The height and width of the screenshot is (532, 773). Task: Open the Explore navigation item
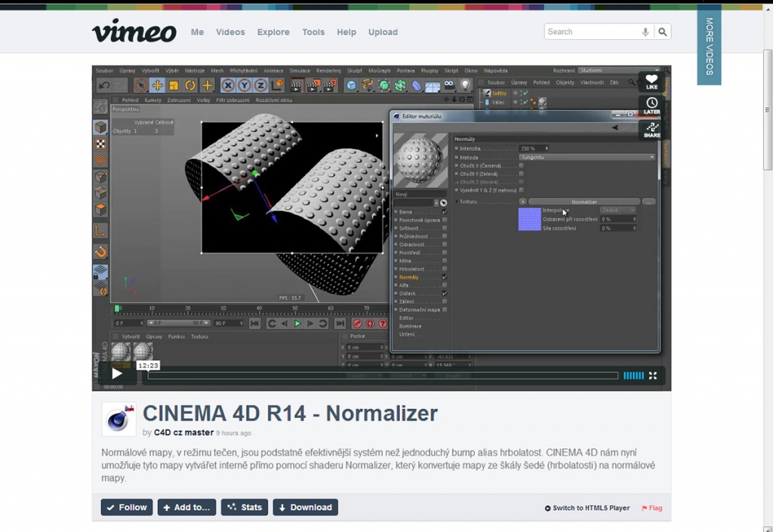click(x=273, y=32)
